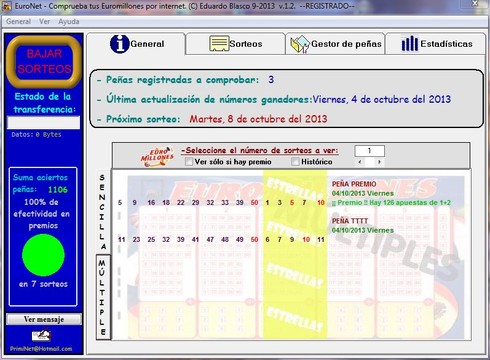Screen dimensions: 490x360
Task: Click the ticket icon on Sorteos tab
Action: coord(219,44)
